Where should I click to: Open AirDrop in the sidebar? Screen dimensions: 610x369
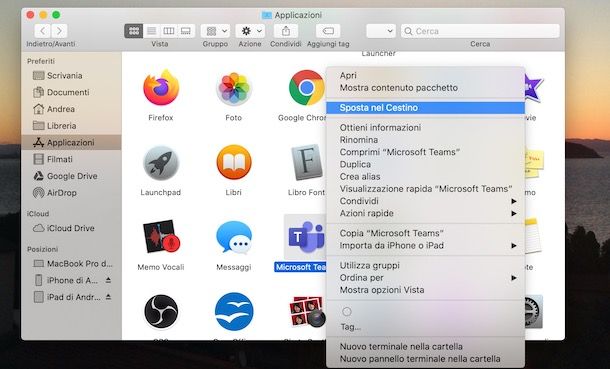tap(71, 192)
